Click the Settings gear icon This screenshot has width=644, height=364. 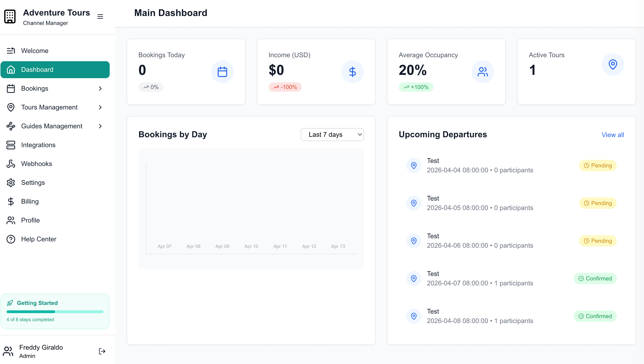pos(11,183)
